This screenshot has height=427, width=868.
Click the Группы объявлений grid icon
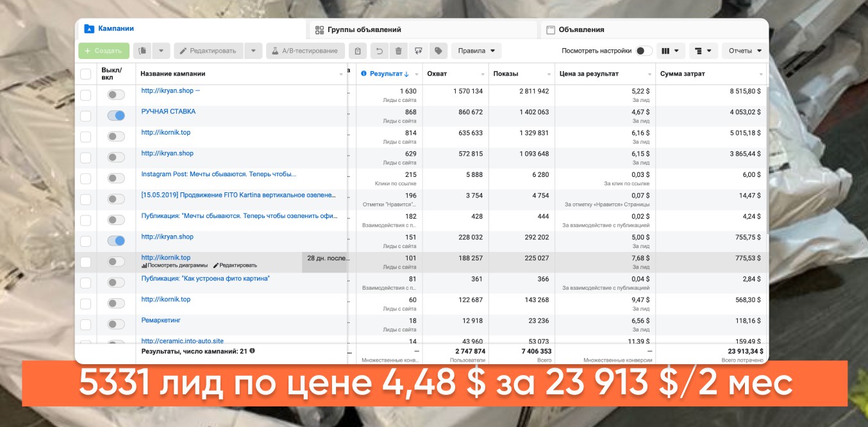(x=319, y=29)
